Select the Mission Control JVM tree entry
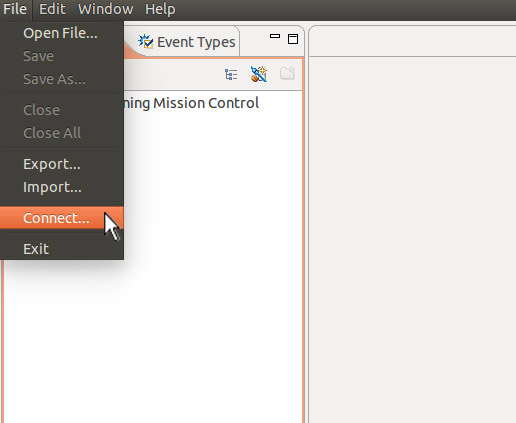Viewport: 516px width, 423px height. (x=191, y=103)
